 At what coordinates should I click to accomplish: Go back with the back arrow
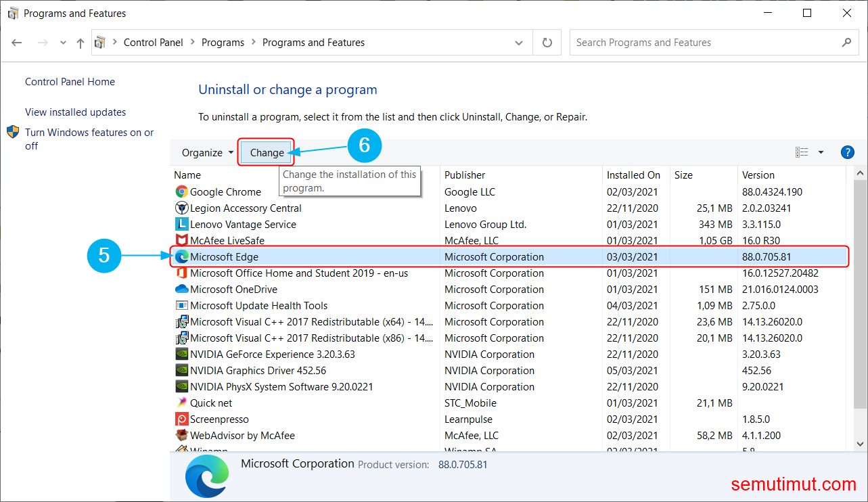coord(17,43)
